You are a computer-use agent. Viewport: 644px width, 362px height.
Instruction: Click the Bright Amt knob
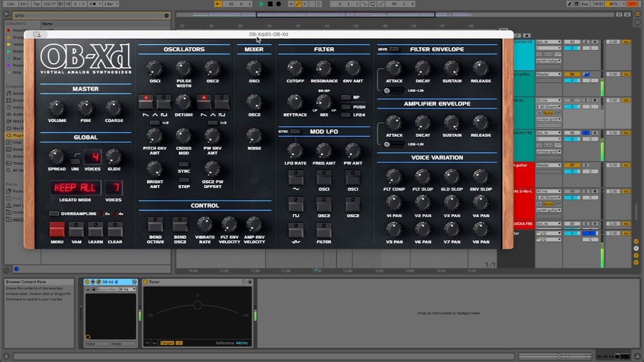[x=154, y=169]
